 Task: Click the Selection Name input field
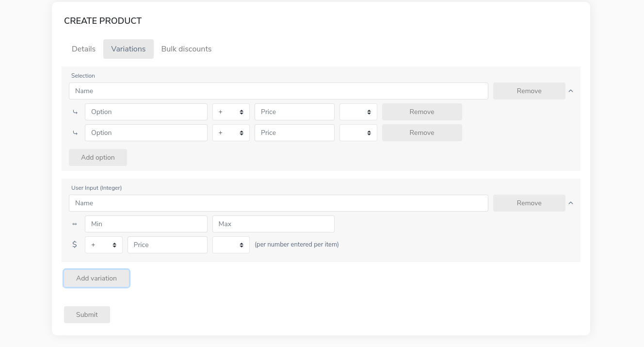[x=278, y=91]
